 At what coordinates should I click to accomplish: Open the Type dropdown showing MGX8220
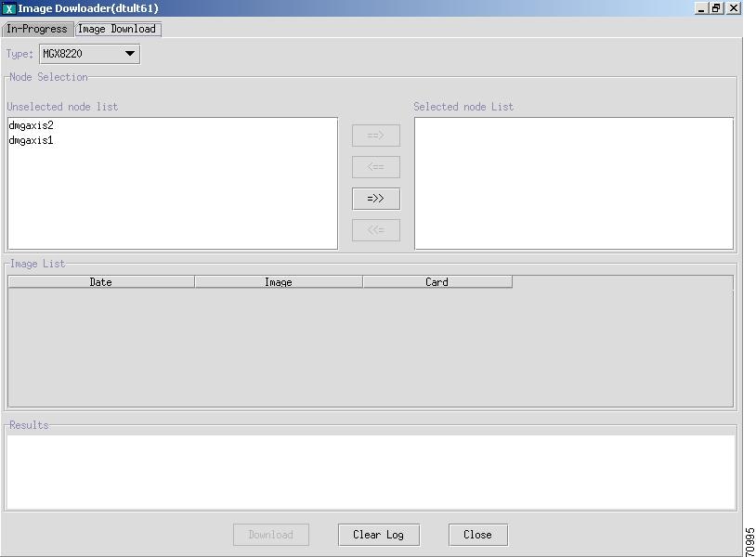(90, 54)
